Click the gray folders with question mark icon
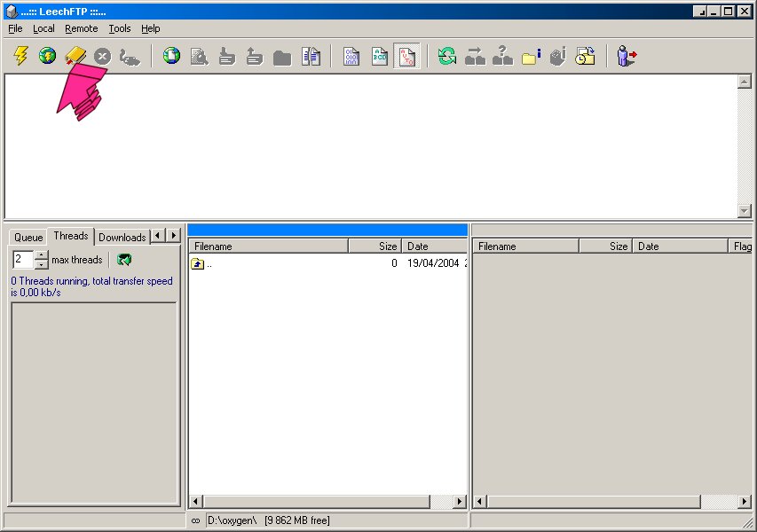Screen dimensions: 757x532 point(502,56)
